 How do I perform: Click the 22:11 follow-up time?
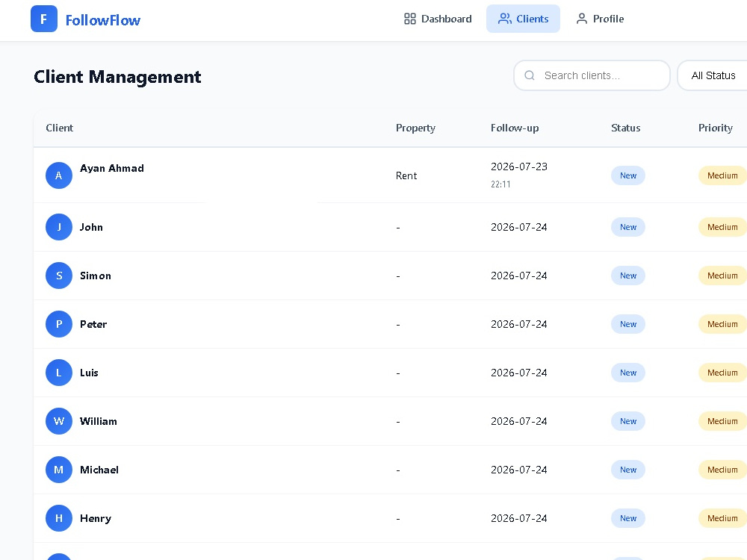click(x=500, y=184)
